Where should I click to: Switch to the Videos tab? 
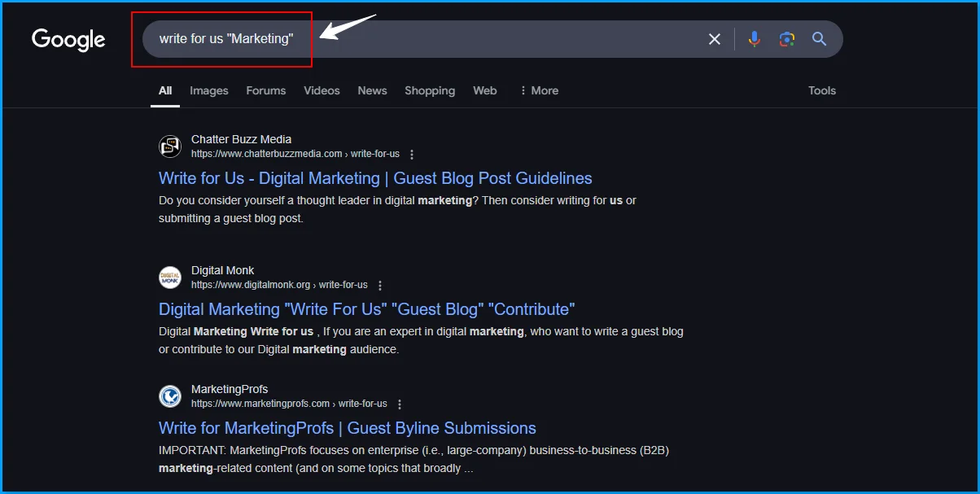pos(322,90)
